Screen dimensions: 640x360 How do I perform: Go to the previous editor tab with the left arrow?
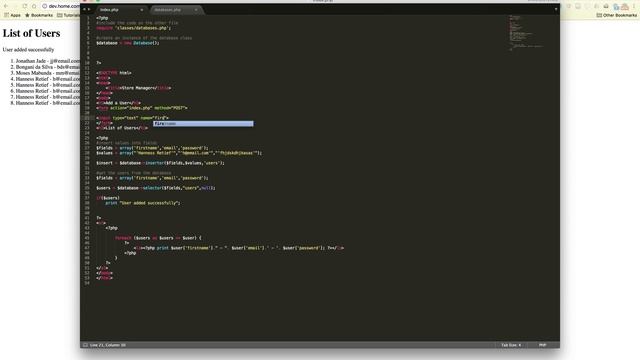tap(84, 9)
